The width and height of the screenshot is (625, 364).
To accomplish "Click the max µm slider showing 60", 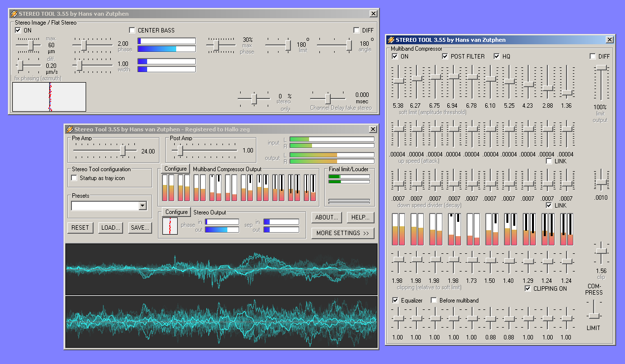I will [x=28, y=45].
